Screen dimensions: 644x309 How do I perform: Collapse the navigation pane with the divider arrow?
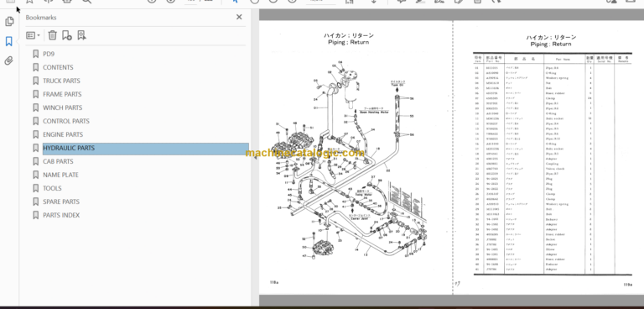point(255,158)
